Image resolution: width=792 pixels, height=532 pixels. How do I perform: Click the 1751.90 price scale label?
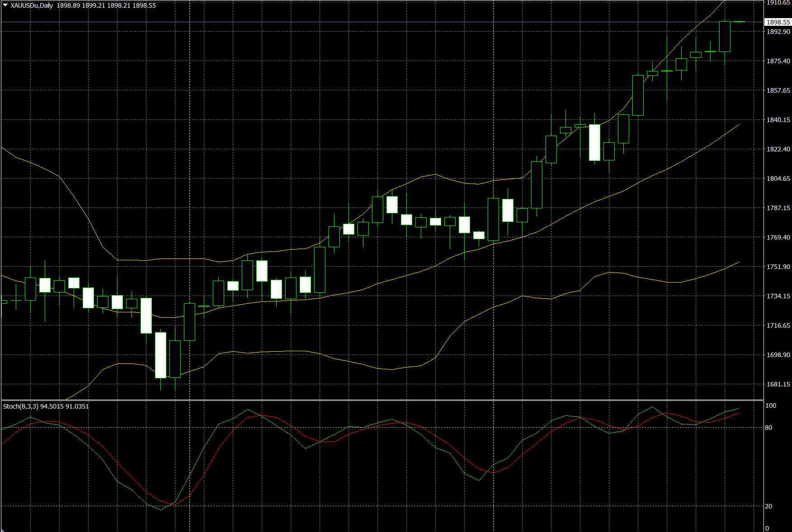pyautogui.click(x=778, y=267)
